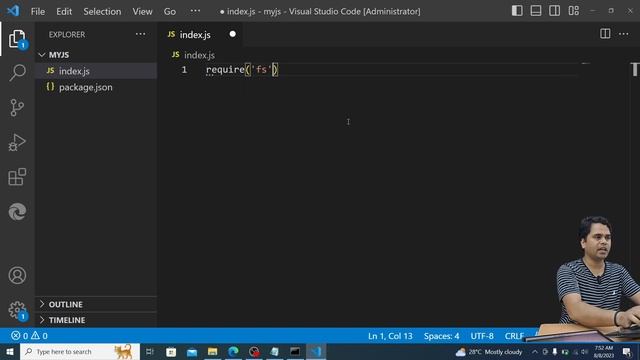This screenshot has height=360, width=640.
Task: Open the Explorer view icon
Action: (17, 39)
